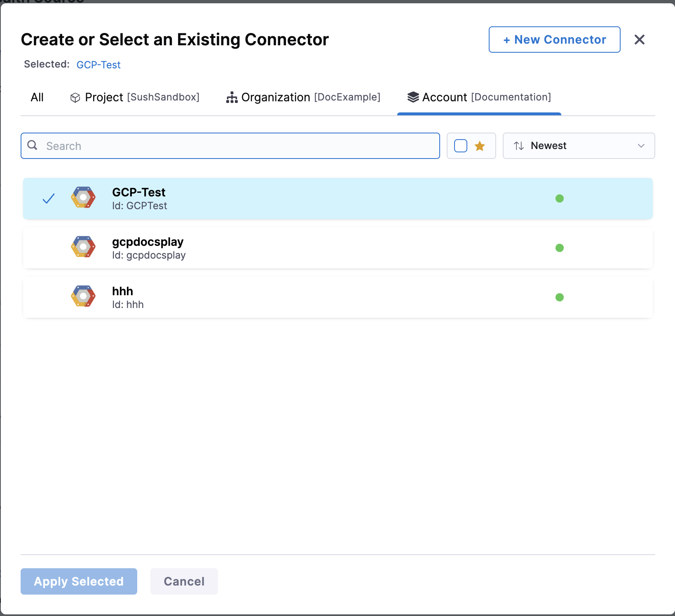
Task: Open the Newest sort dropdown
Action: pyautogui.click(x=578, y=146)
